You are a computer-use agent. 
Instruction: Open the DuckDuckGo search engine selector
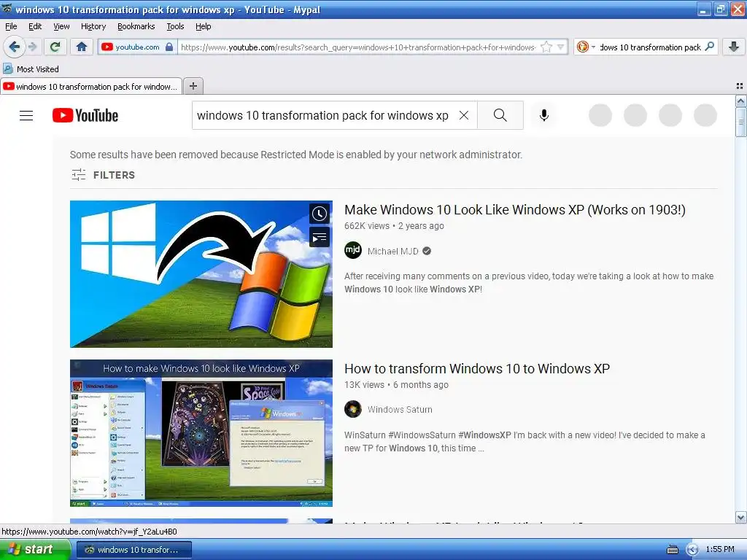point(586,47)
